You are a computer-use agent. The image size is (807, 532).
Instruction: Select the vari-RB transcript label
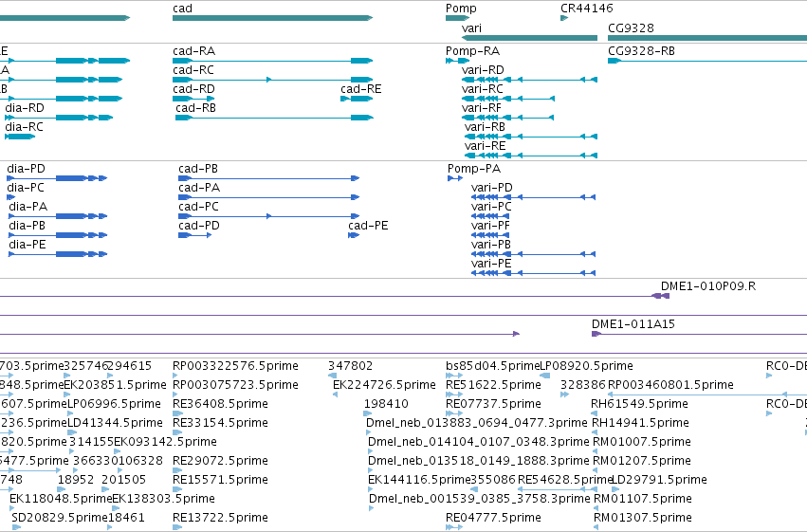485,127
